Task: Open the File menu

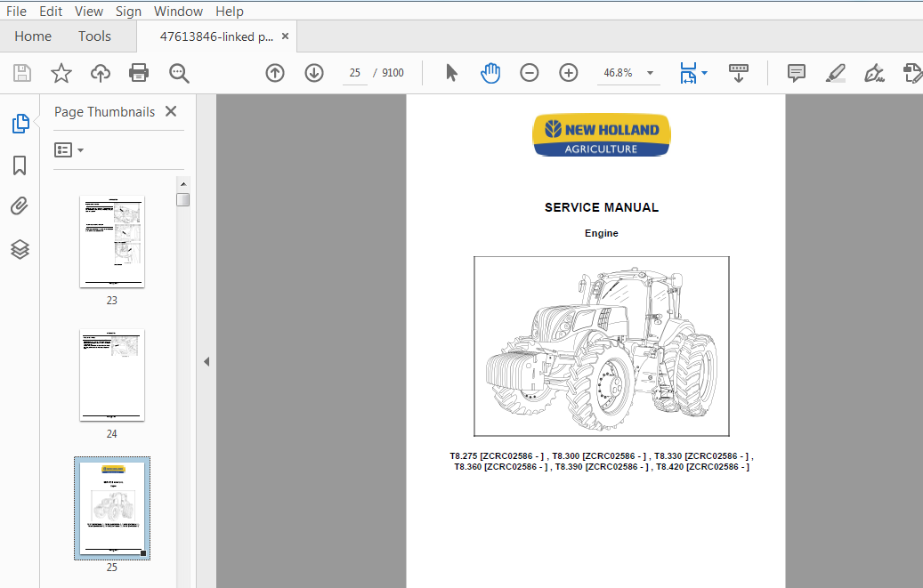Action: pos(16,12)
